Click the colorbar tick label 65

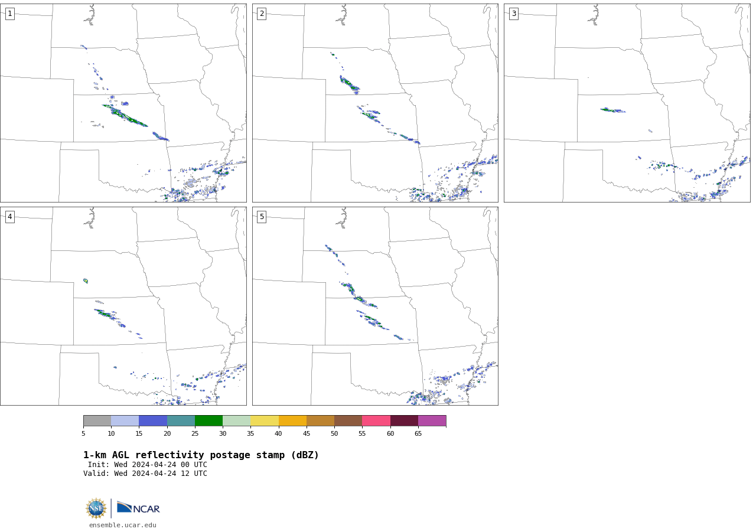click(418, 434)
